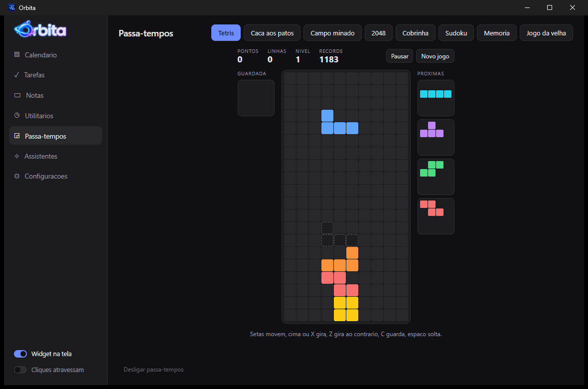The width and height of the screenshot is (588, 389).
Task: Open Assistentes in the sidebar
Action: coord(55,156)
